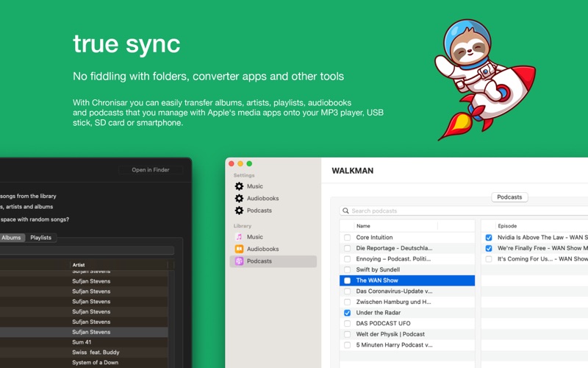
Task: Click Open in Finder button
Action: click(151, 170)
